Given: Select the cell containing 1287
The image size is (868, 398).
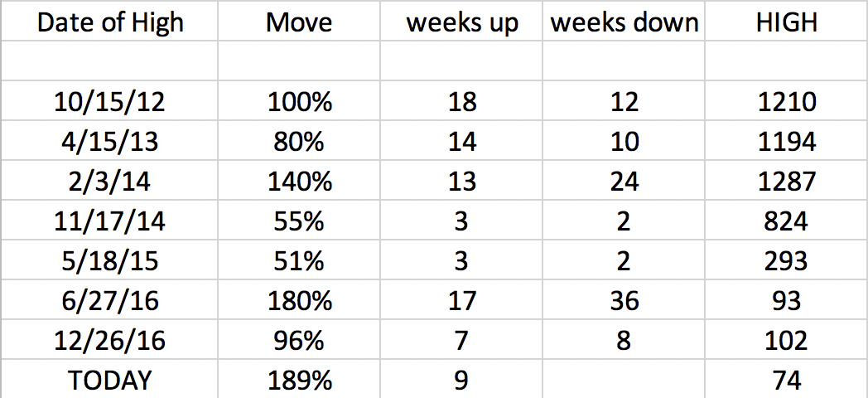Looking at the screenshot, I should pyautogui.click(x=787, y=182).
